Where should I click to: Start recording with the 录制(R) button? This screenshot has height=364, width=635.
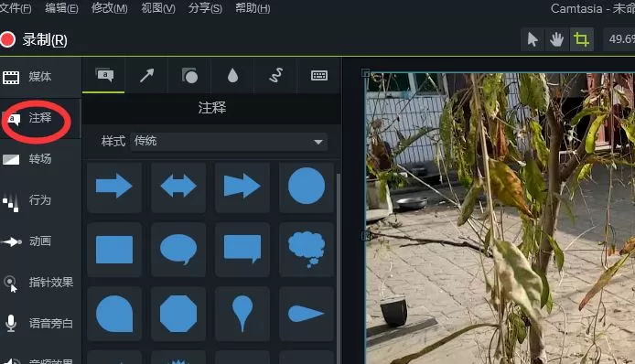point(34,39)
